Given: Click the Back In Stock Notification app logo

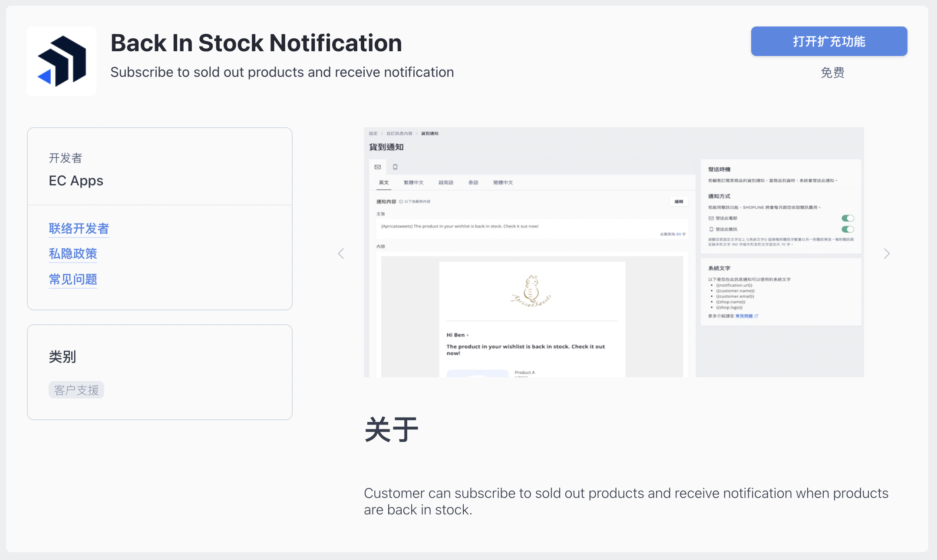Looking at the screenshot, I should pyautogui.click(x=62, y=61).
